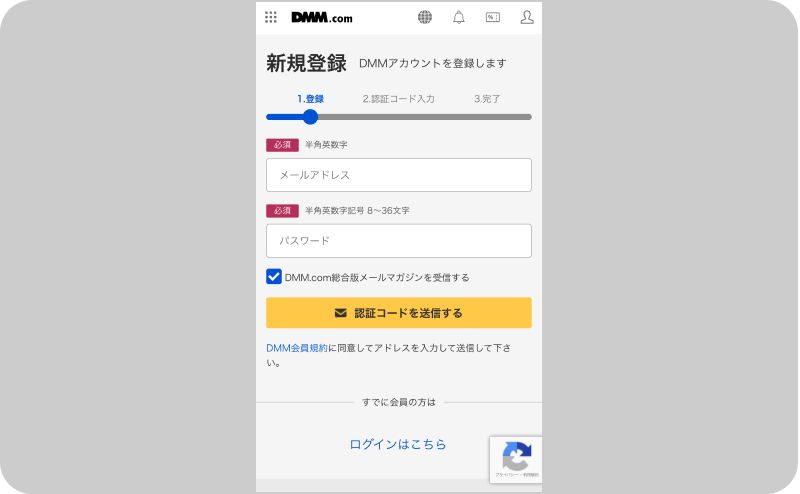Open the user account icon

(x=527, y=17)
